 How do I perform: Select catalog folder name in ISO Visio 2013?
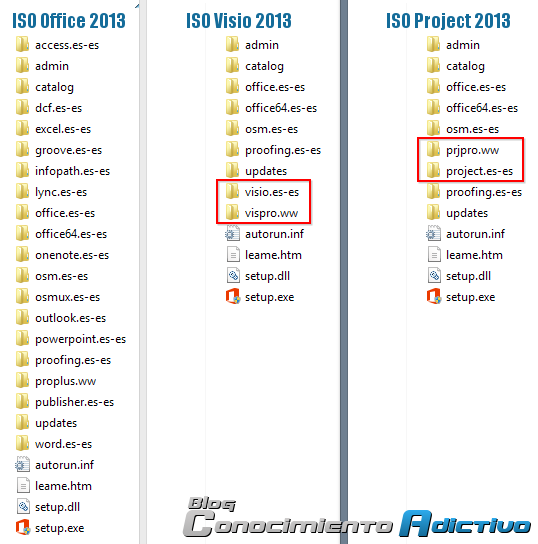click(265, 66)
